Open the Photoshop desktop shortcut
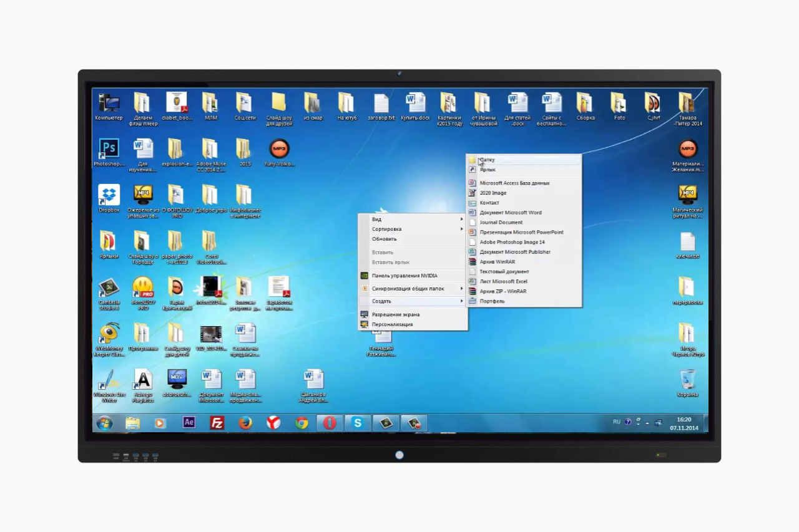 (x=109, y=153)
